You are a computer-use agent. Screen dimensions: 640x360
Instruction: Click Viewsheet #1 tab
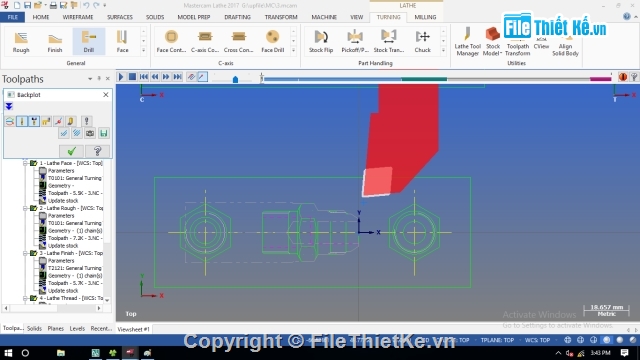tap(133, 329)
